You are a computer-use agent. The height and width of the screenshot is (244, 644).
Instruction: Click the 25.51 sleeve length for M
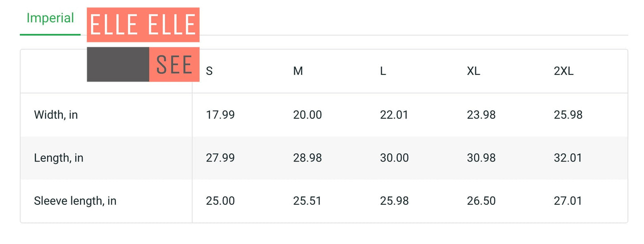[307, 201]
